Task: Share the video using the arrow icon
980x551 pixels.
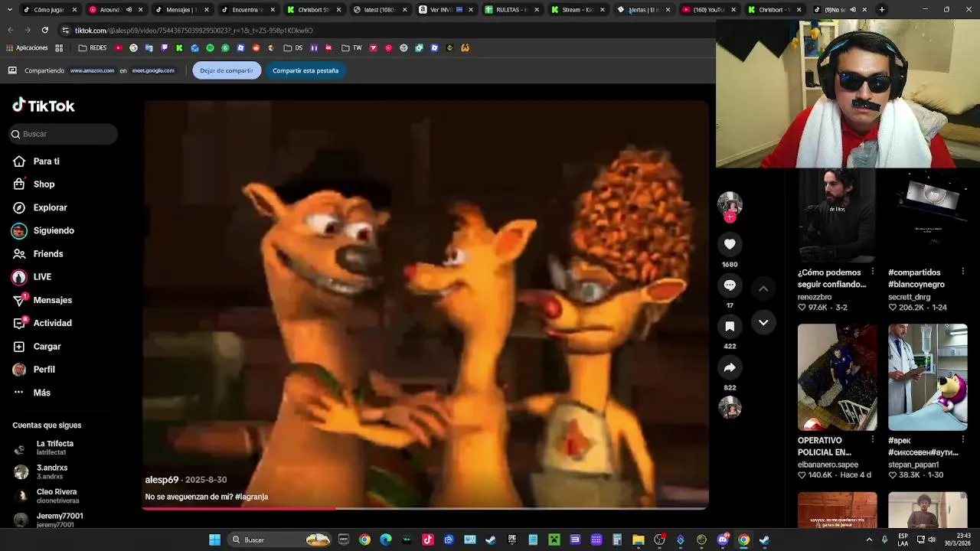Action: coord(730,368)
